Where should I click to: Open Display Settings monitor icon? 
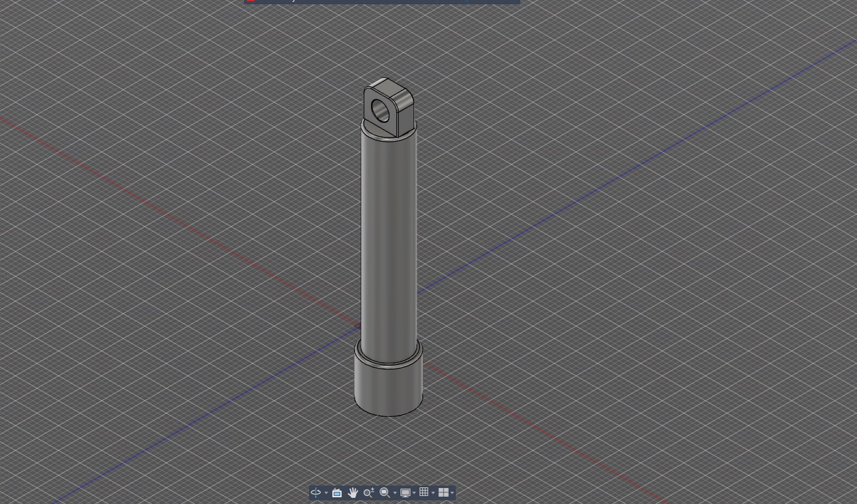click(405, 492)
